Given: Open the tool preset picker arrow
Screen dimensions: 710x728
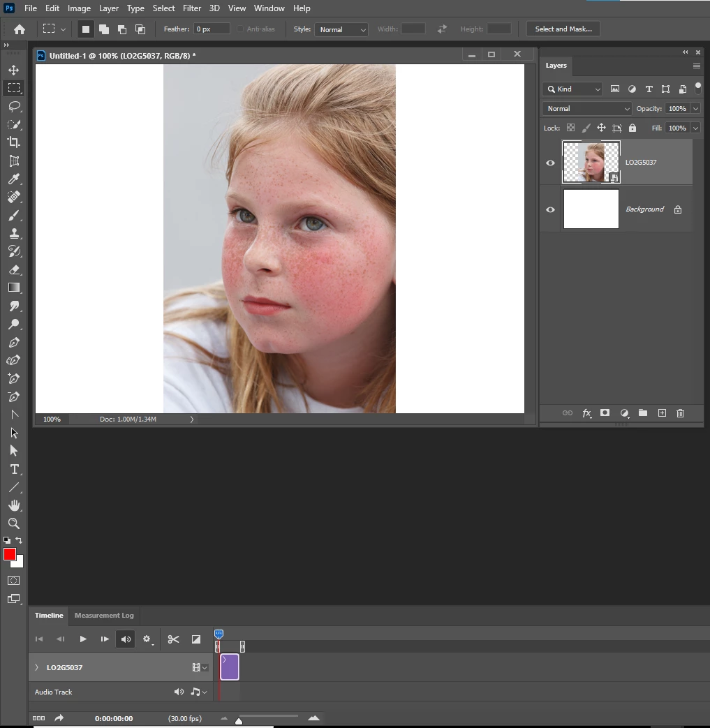Looking at the screenshot, I should [63, 29].
